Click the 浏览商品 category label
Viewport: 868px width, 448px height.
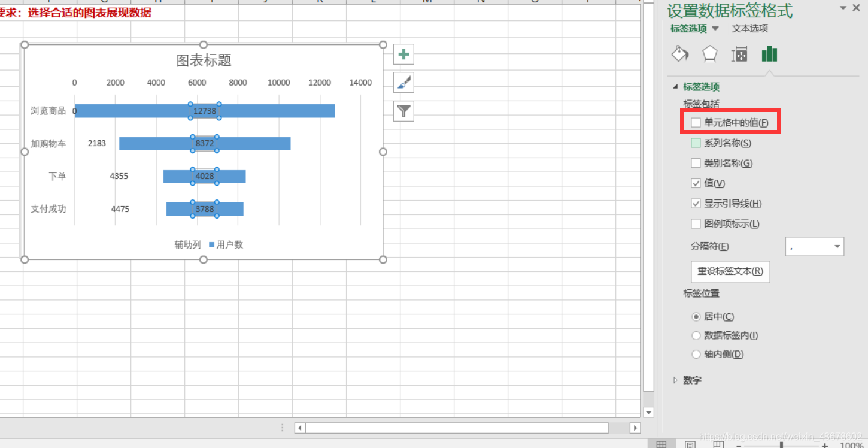click(x=48, y=111)
